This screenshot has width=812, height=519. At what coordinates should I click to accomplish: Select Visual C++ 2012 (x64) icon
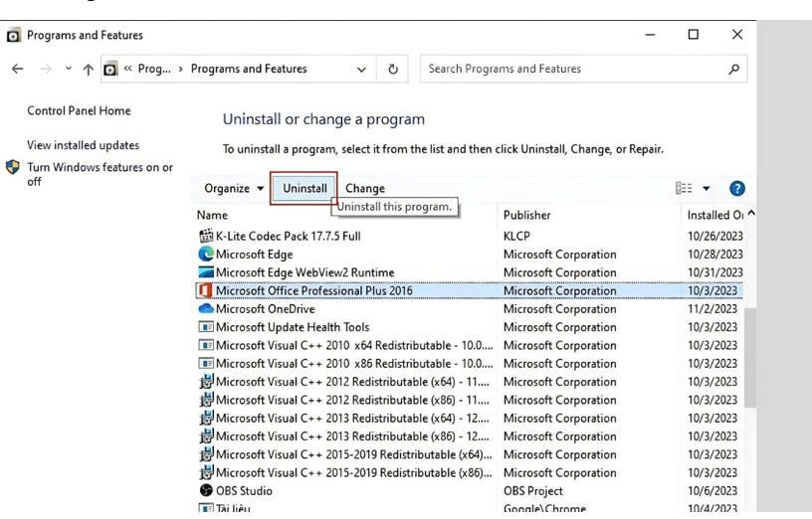tap(206, 382)
